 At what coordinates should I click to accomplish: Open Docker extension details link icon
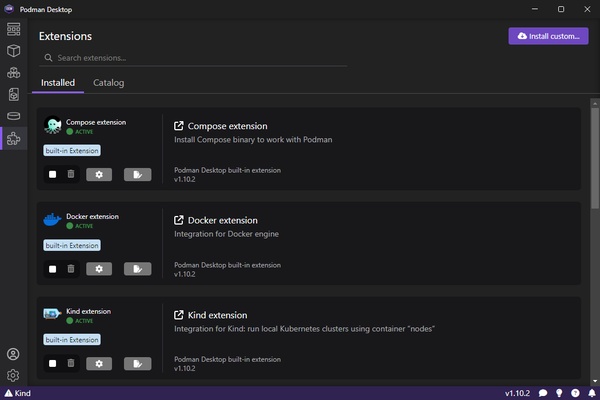coord(179,220)
